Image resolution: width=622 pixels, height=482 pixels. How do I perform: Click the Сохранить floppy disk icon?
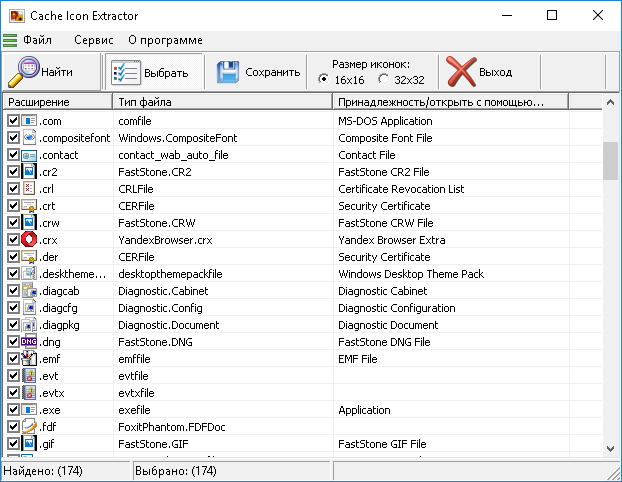click(228, 72)
